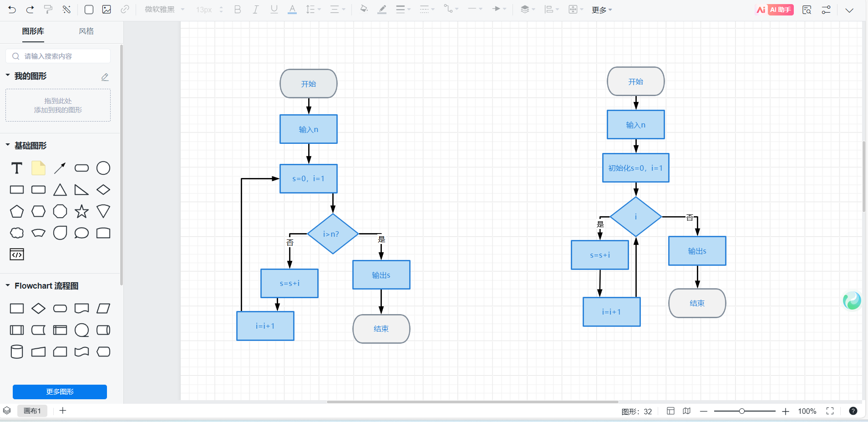Viewport: 868px width, 422px height.
Task: Select the Flowchart document shape
Action: 81,308
